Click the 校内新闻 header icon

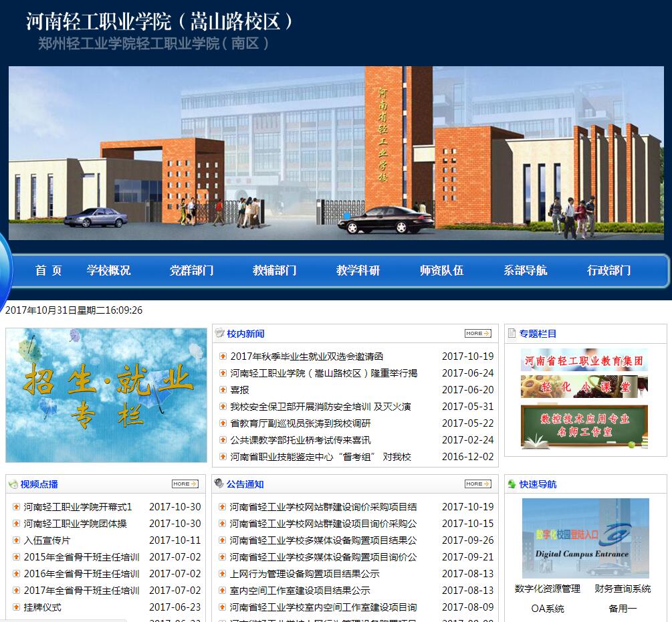tap(219, 333)
